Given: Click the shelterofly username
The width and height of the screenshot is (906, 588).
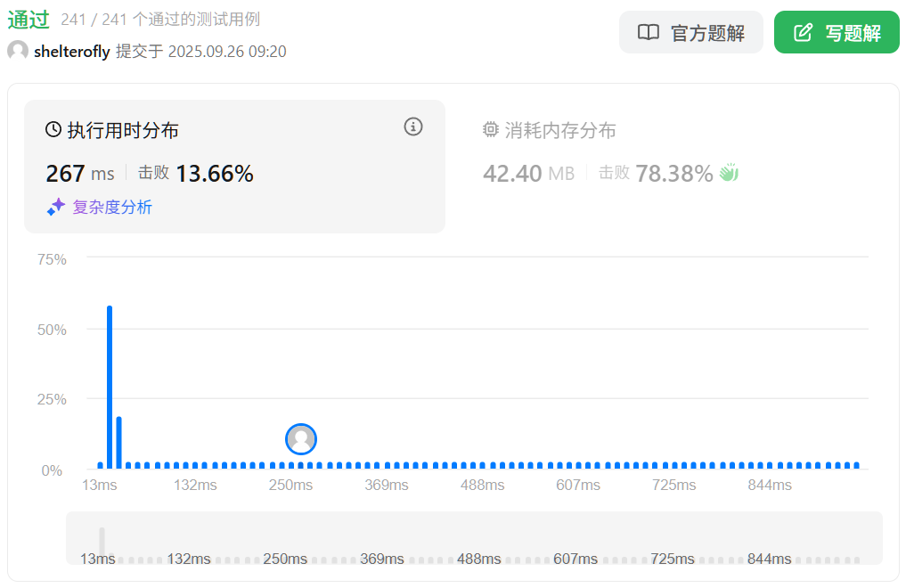Looking at the screenshot, I should [x=71, y=52].
